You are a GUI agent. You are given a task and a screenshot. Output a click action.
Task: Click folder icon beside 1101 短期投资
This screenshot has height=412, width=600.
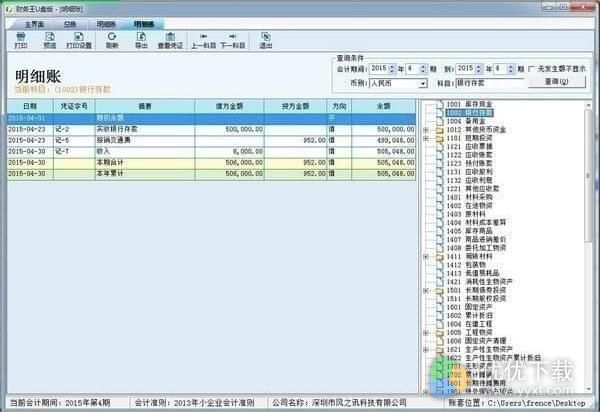(440, 138)
